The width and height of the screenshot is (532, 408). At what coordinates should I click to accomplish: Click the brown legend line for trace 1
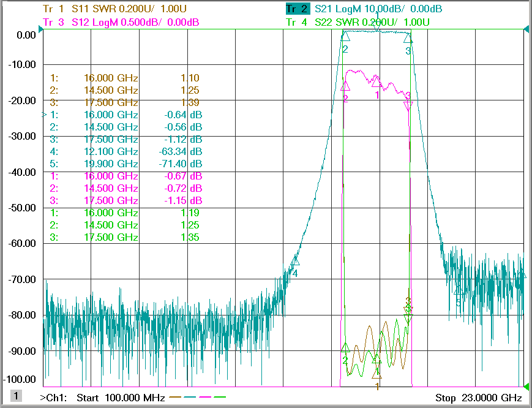coord(175,397)
